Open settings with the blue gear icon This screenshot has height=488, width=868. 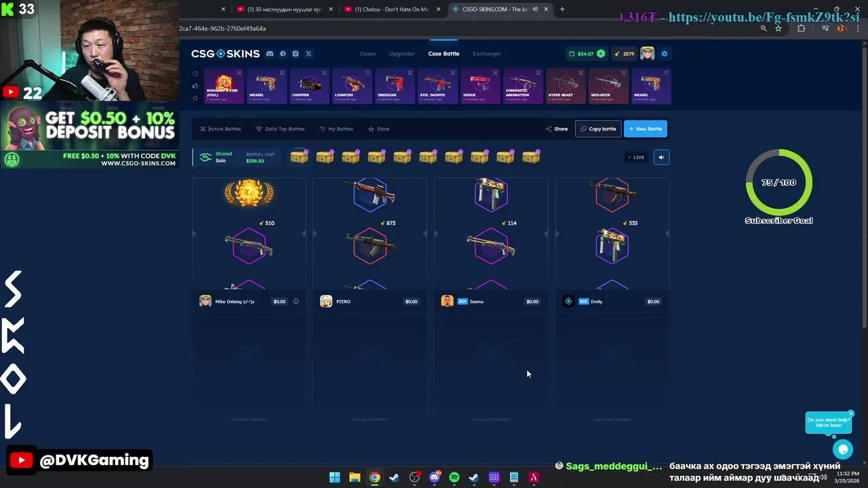coord(664,54)
